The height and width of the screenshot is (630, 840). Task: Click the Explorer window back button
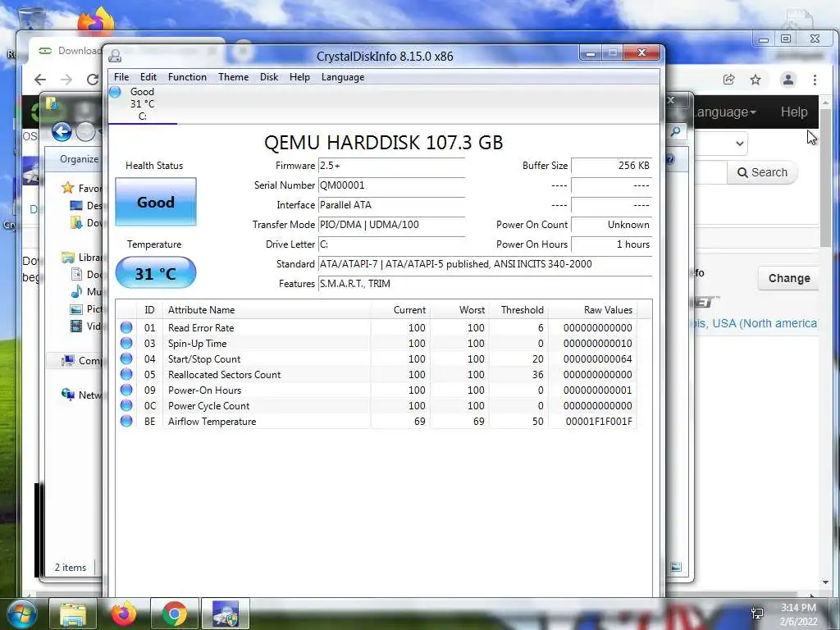pos(62,131)
